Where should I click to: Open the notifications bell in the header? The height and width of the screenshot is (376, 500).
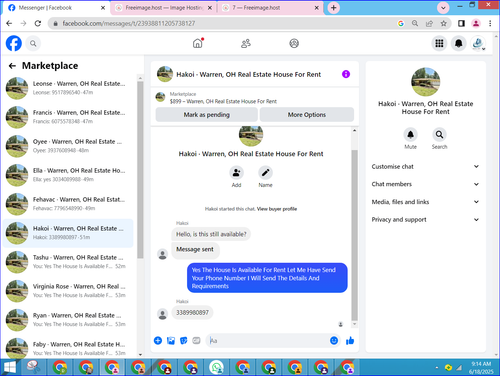[x=459, y=43]
